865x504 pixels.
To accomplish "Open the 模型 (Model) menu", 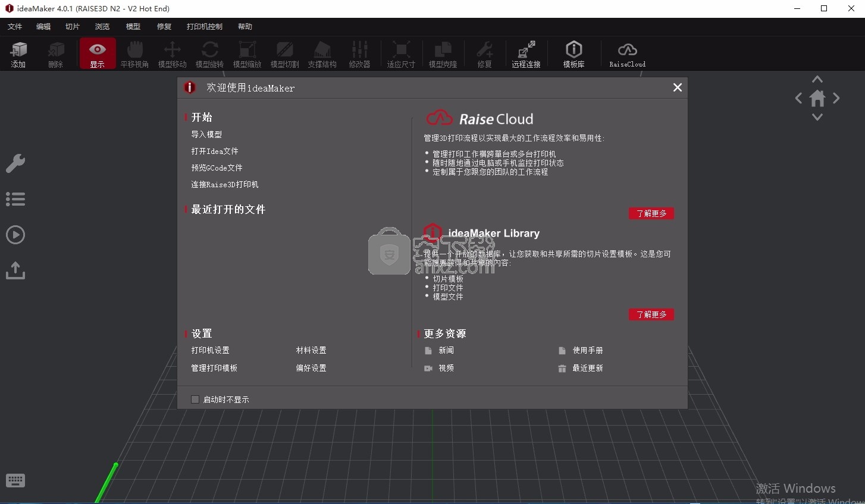I will click(x=133, y=27).
